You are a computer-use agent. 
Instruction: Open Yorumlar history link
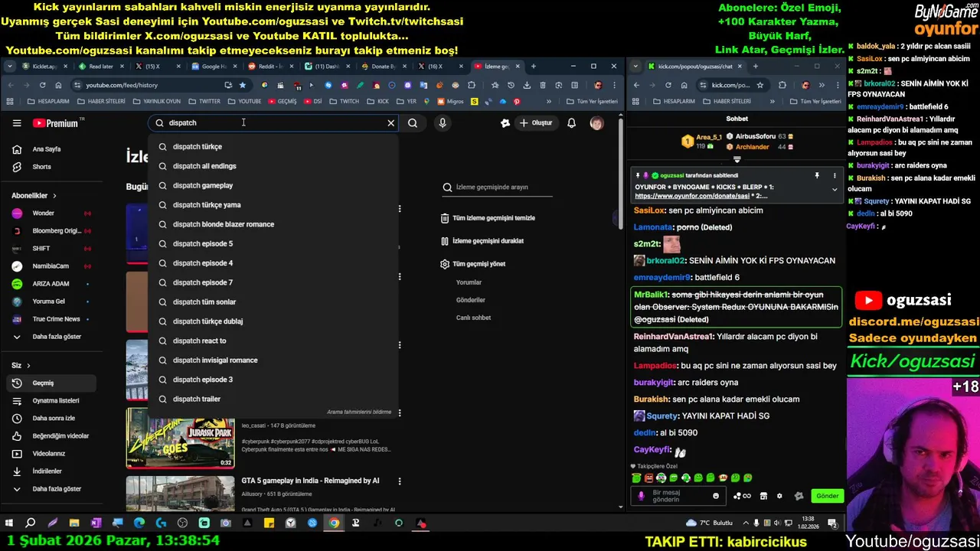[x=469, y=282]
